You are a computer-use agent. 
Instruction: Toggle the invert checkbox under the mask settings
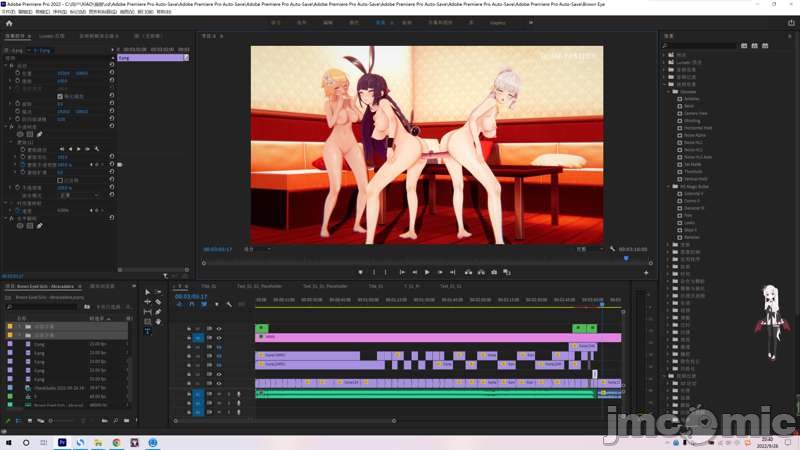pyautogui.click(x=60, y=180)
